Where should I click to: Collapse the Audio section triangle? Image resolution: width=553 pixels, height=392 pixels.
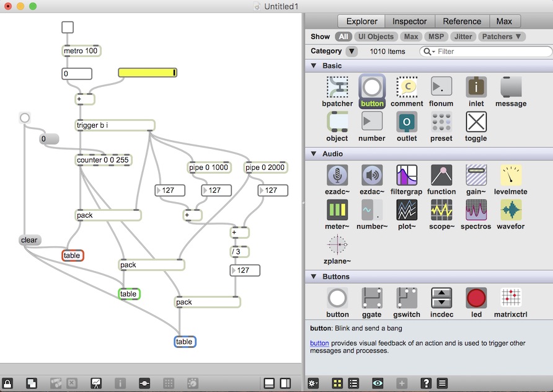[314, 154]
